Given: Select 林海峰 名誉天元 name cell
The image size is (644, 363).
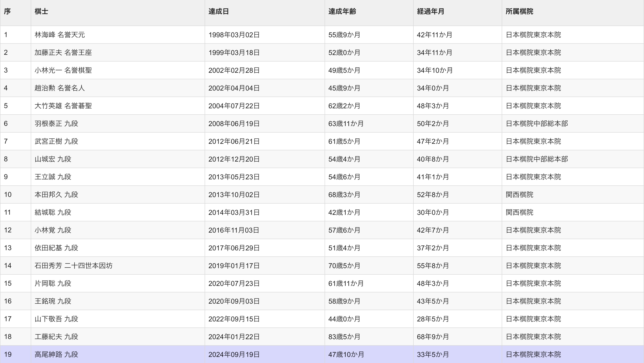Looking at the screenshot, I should 60,35.
